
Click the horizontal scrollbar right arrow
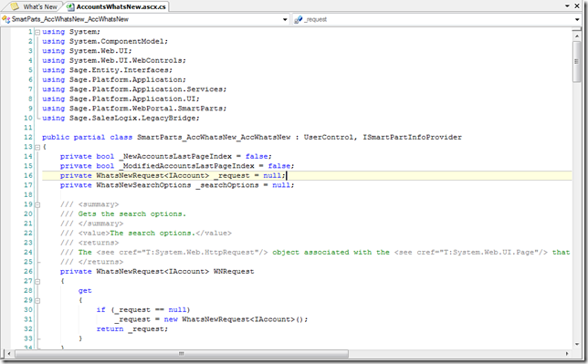567,353
